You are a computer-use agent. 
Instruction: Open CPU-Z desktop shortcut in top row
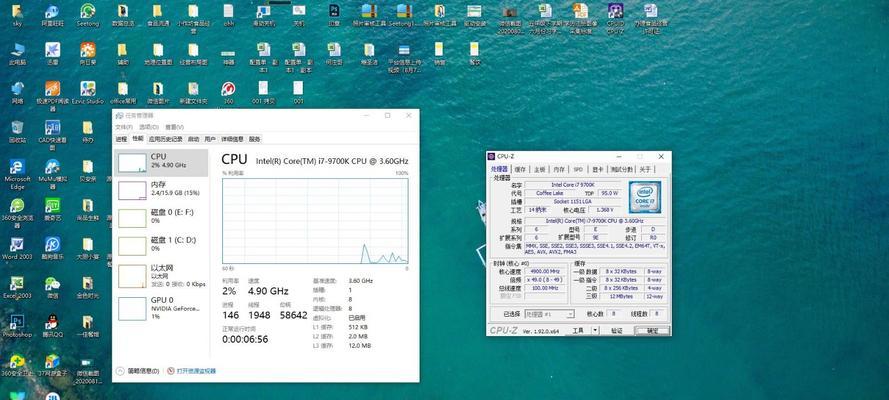(x=615, y=18)
